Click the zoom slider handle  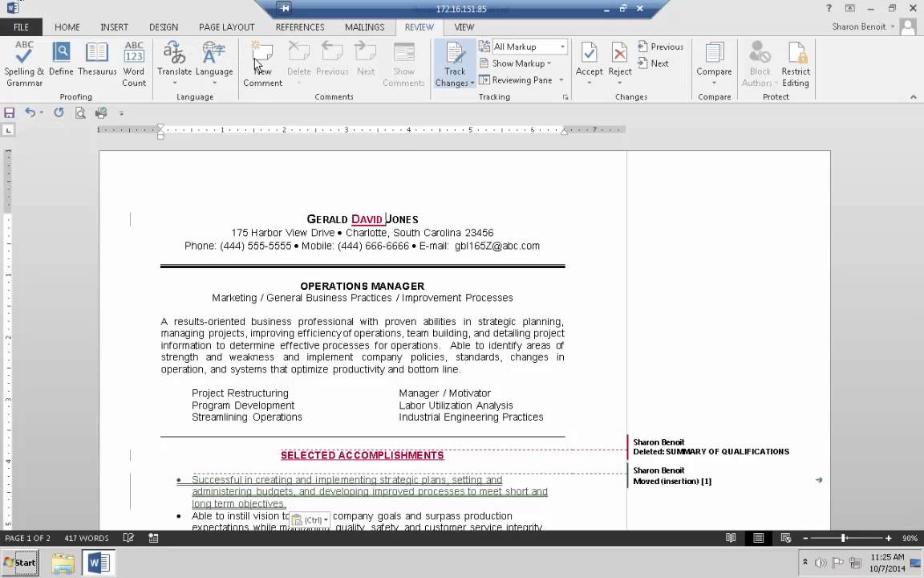[x=844, y=538]
